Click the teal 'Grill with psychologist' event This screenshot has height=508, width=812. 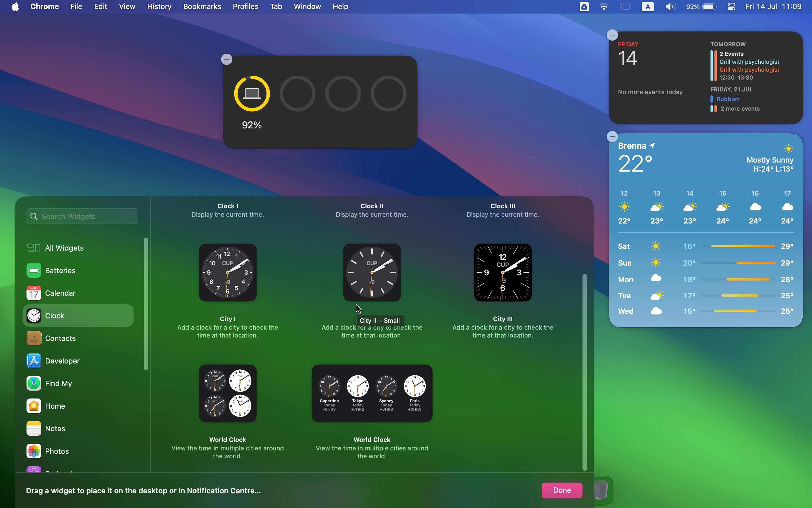click(x=749, y=62)
